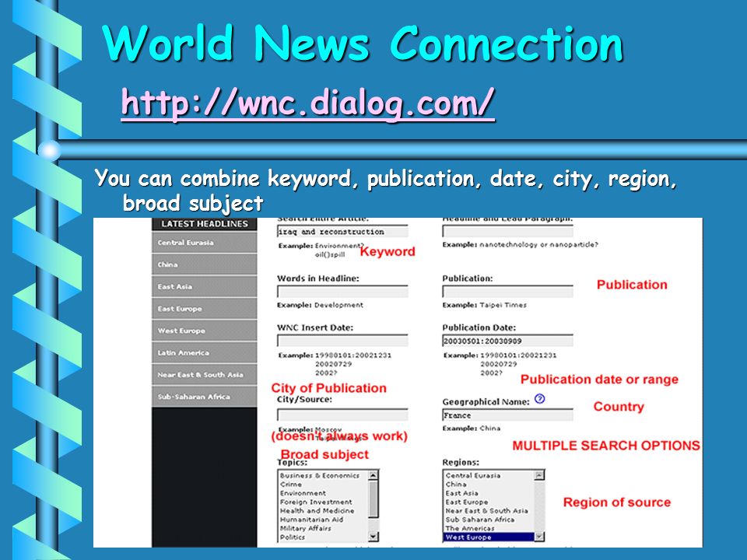Click the Regions list scroll-up arrow
This screenshot has width=747, height=560.
[539, 474]
